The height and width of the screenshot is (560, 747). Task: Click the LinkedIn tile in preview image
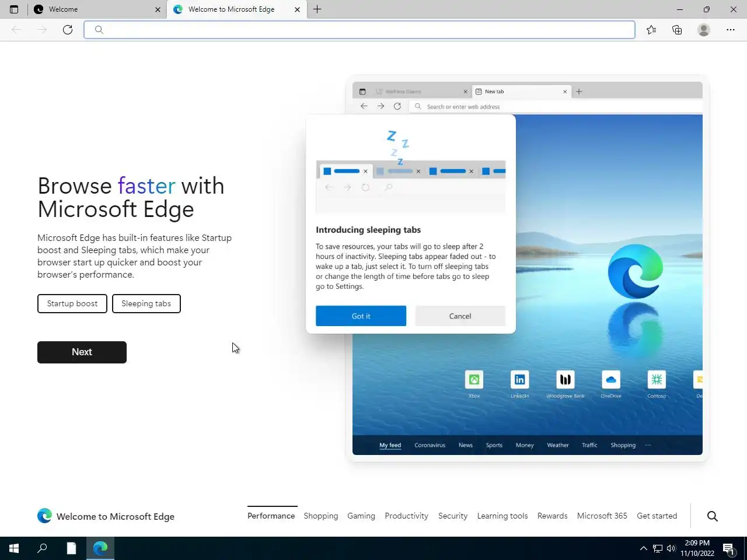pyautogui.click(x=519, y=380)
